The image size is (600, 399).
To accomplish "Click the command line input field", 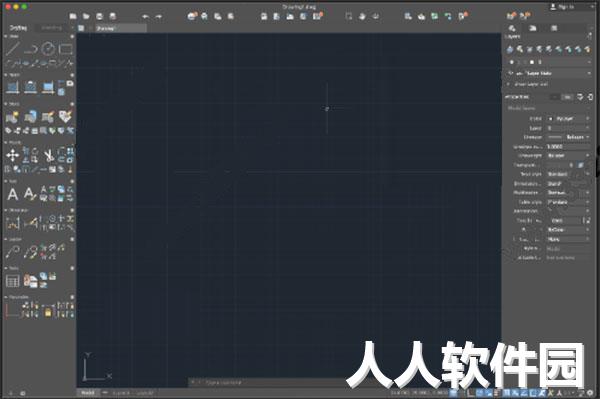I will click(268, 382).
